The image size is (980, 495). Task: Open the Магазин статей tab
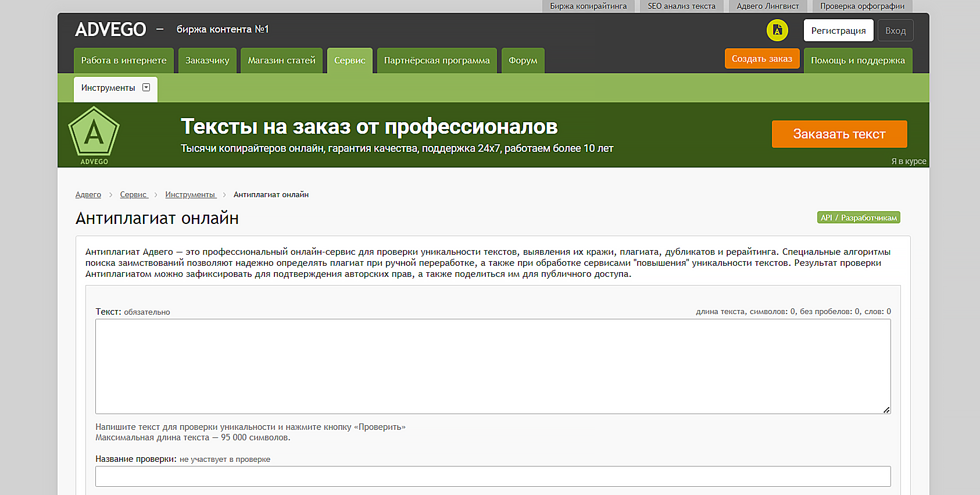281,60
